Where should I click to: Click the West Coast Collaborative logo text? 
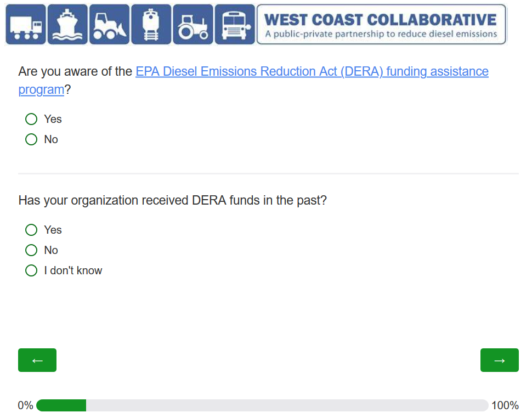tap(381, 25)
